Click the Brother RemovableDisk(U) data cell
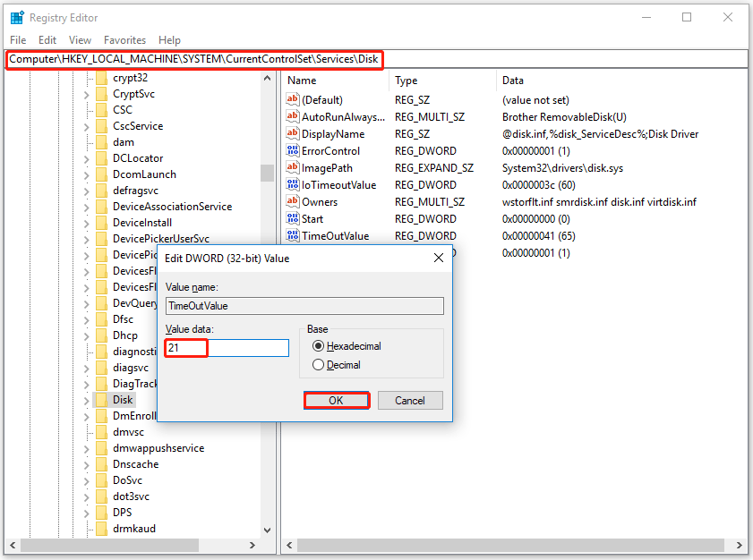The width and height of the screenshot is (753, 560). tap(564, 117)
